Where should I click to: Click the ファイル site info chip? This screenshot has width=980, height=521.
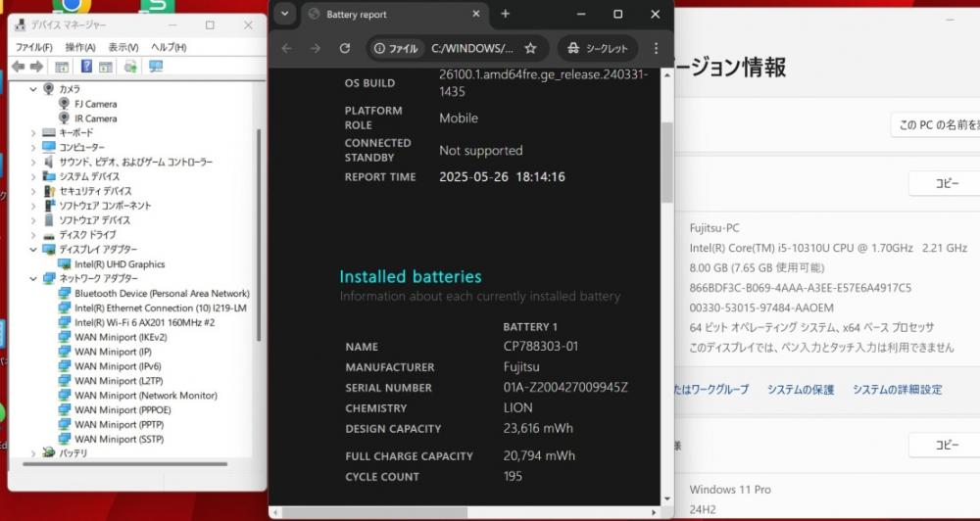396,48
